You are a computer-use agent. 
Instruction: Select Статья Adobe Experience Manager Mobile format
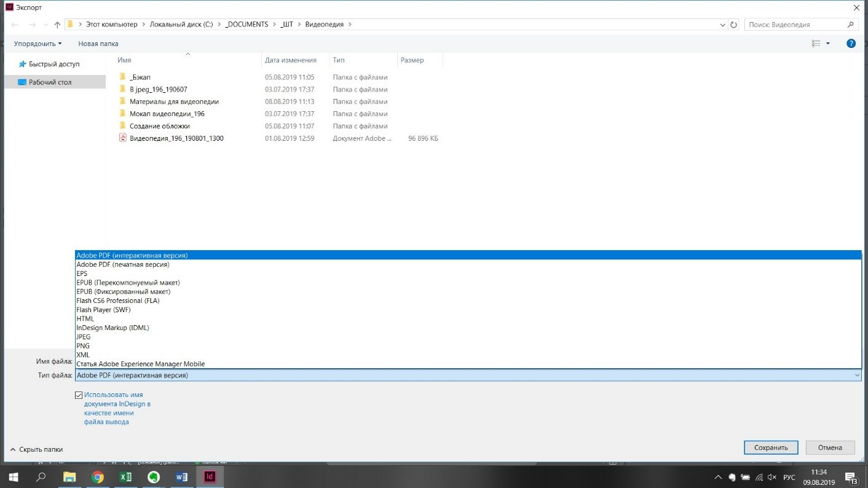[468, 364]
